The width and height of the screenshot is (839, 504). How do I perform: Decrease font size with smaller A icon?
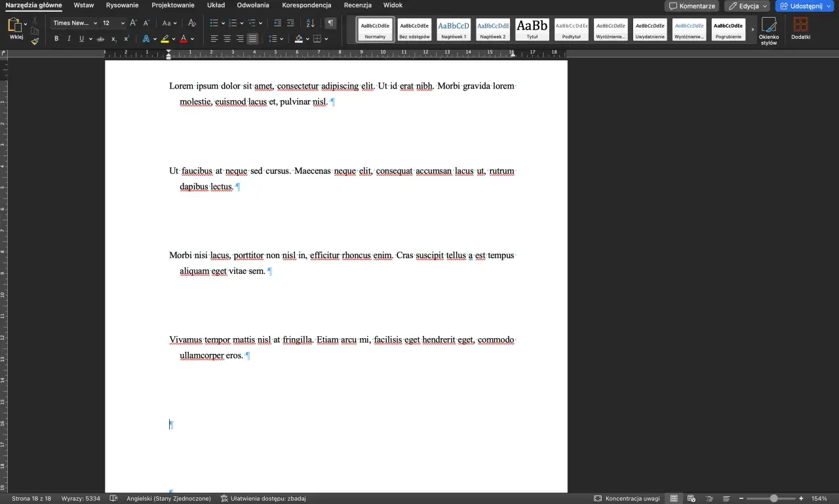point(146,23)
